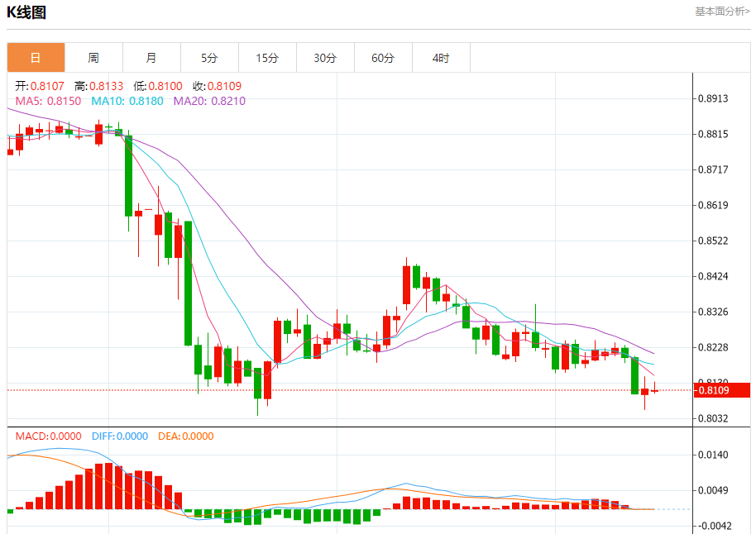Image resolution: width=756 pixels, height=534 pixels.
Task: Open the 基本面分析> link
Action: 722,11
